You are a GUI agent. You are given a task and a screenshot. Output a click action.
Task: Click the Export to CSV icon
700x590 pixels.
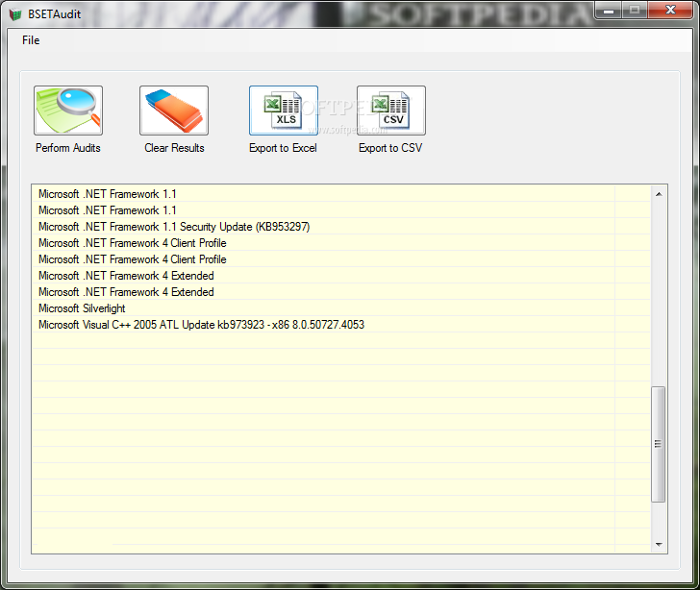[391, 111]
